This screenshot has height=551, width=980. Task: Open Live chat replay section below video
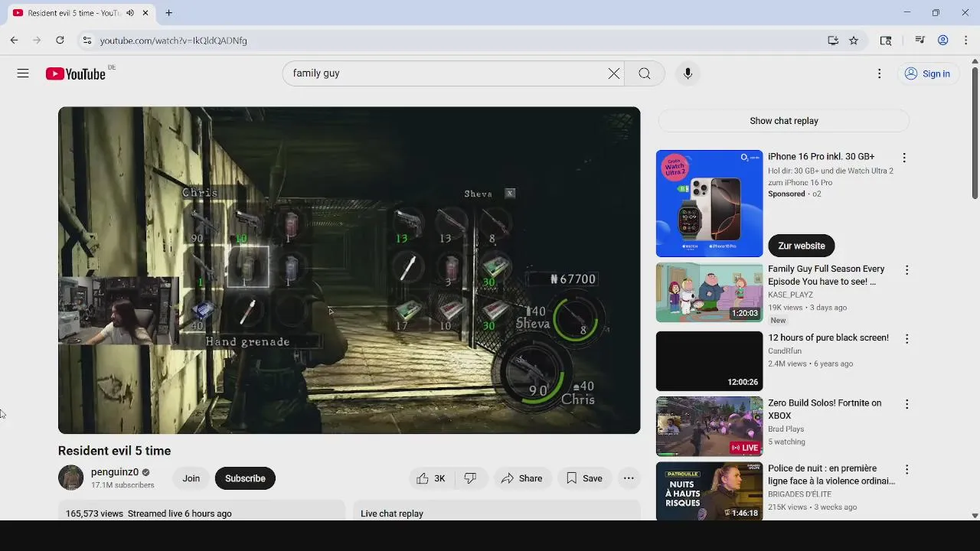pyautogui.click(x=496, y=511)
